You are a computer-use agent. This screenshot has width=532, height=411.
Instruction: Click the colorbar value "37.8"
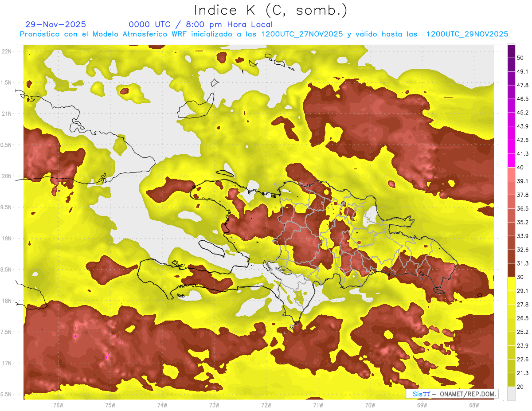pyautogui.click(x=523, y=195)
